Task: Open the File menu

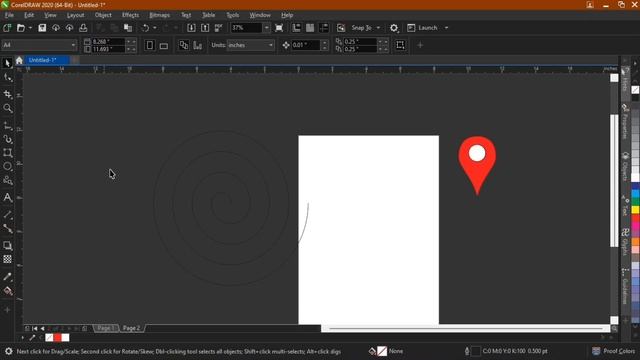Action: [x=9, y=15]
